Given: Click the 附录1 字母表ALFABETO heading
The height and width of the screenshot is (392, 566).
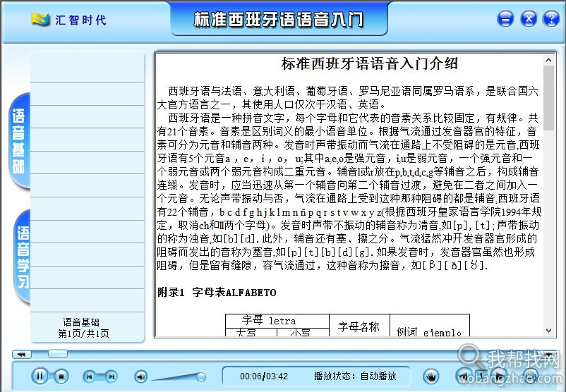Looking at the screenshot, I should [217, 292].
